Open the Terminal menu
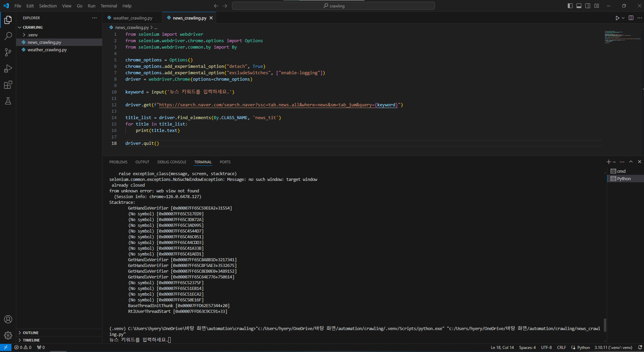Image resolution: width=644 pixels, height=352 pixels. [x=109, y=6]
